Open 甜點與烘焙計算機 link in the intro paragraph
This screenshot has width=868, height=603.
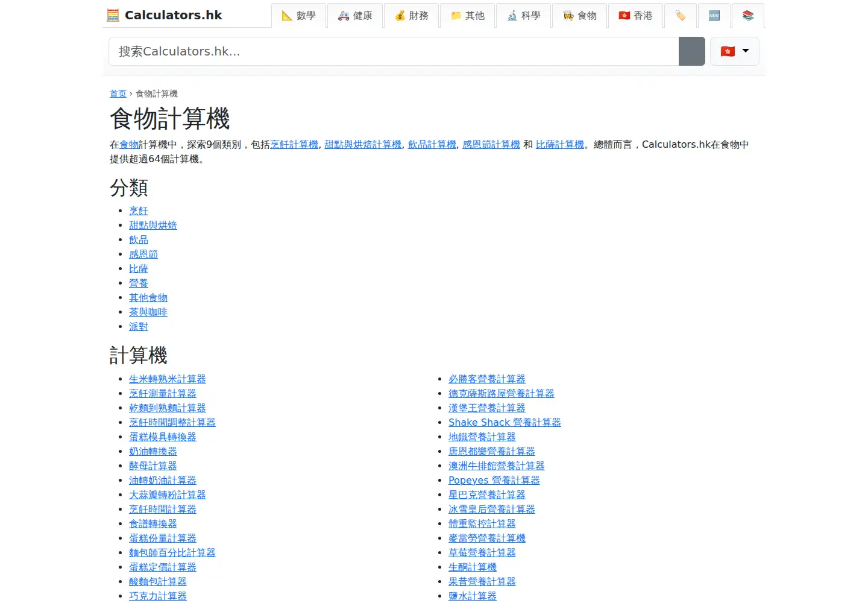pyautogui.click(x=363, y=145)
